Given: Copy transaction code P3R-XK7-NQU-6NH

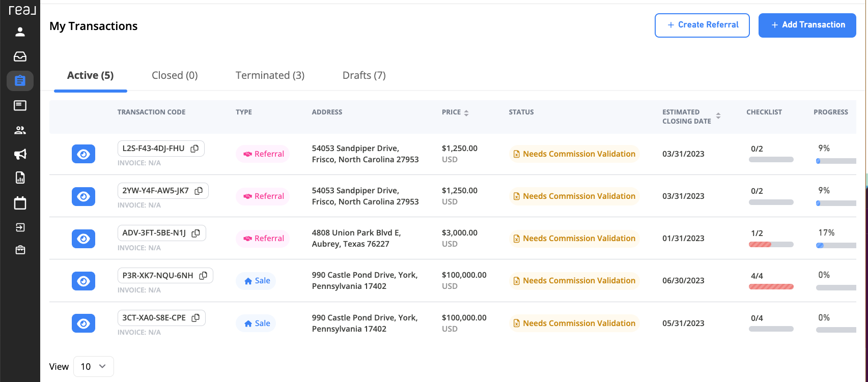Looking at the screenshot, I should (x=203, y=275).
